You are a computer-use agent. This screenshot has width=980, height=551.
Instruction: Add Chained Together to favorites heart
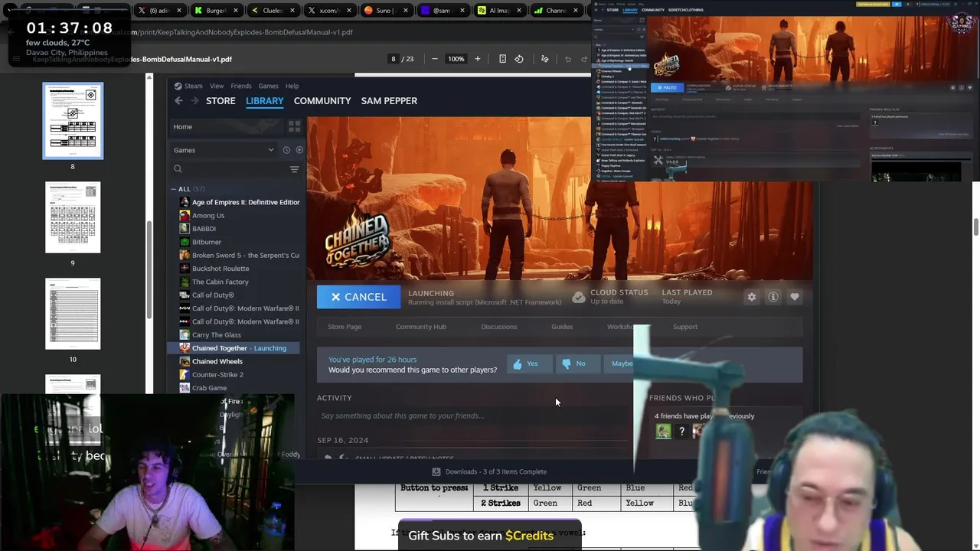[x=795, y=297]
